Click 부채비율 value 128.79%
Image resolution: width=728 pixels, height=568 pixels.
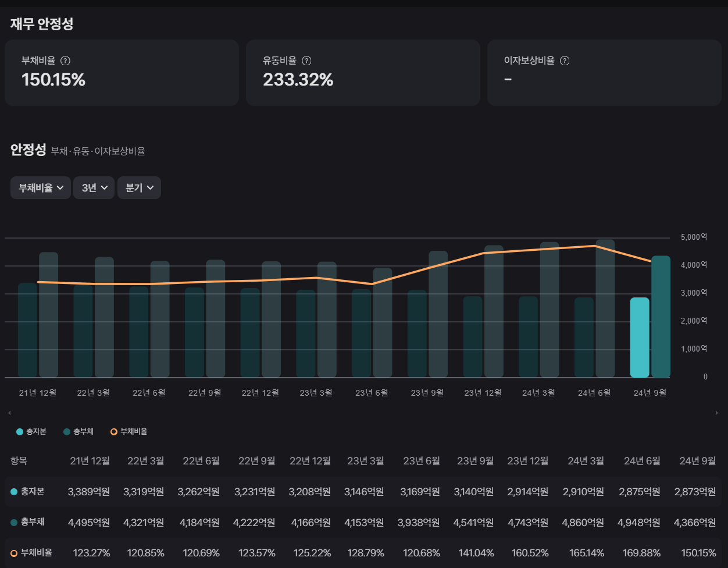pos(366,553)
